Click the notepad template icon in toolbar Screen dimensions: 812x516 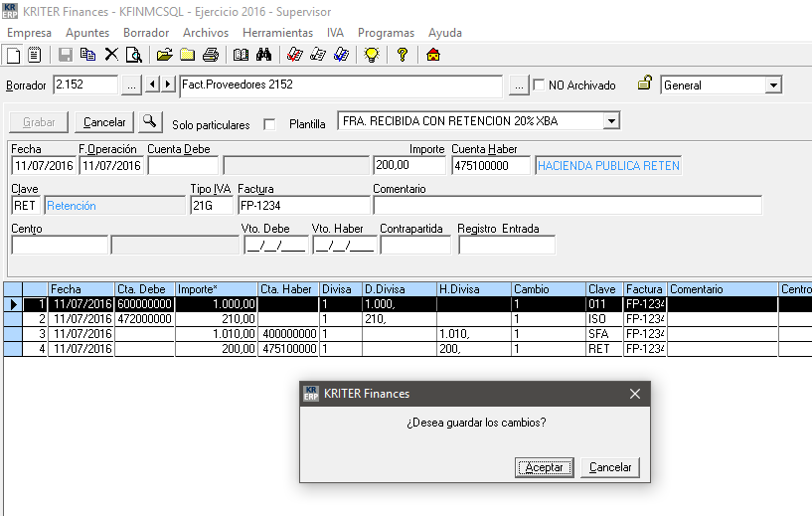pos(35,55)
